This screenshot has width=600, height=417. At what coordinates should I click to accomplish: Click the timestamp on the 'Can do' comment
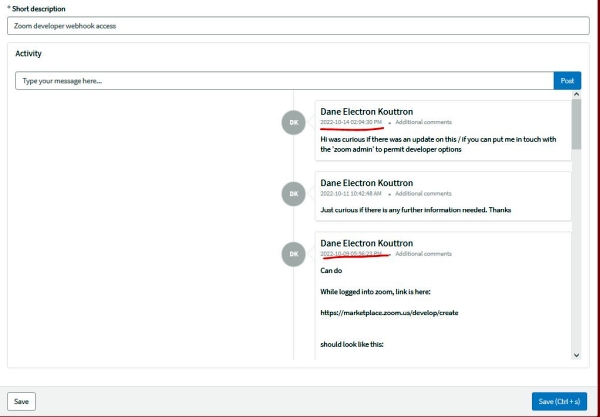point(351,254)
